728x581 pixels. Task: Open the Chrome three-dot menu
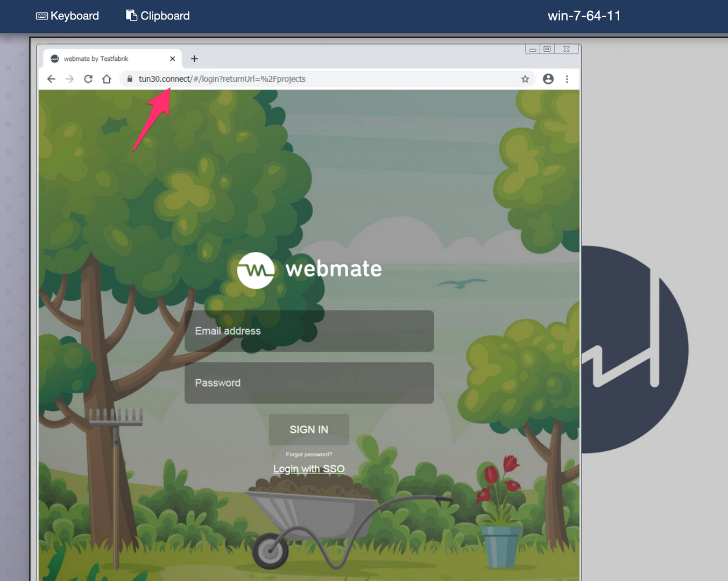tap(567, 79)
